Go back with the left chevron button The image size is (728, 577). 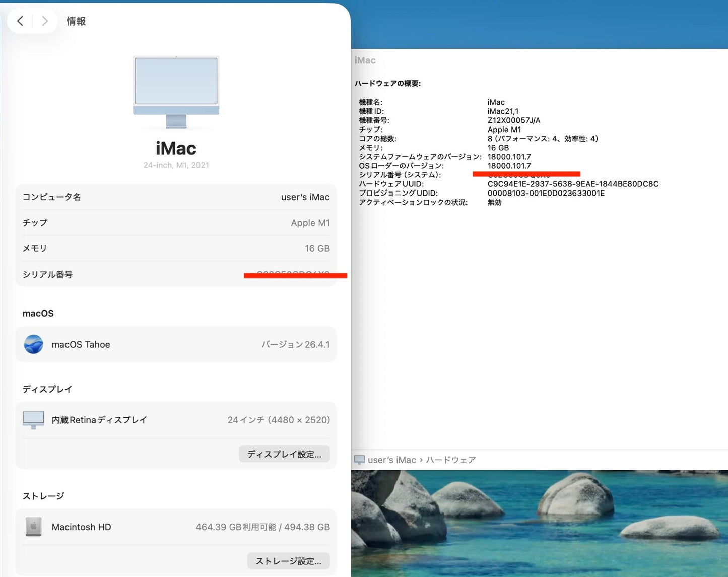pyautogui.click(x=20, y=21)
